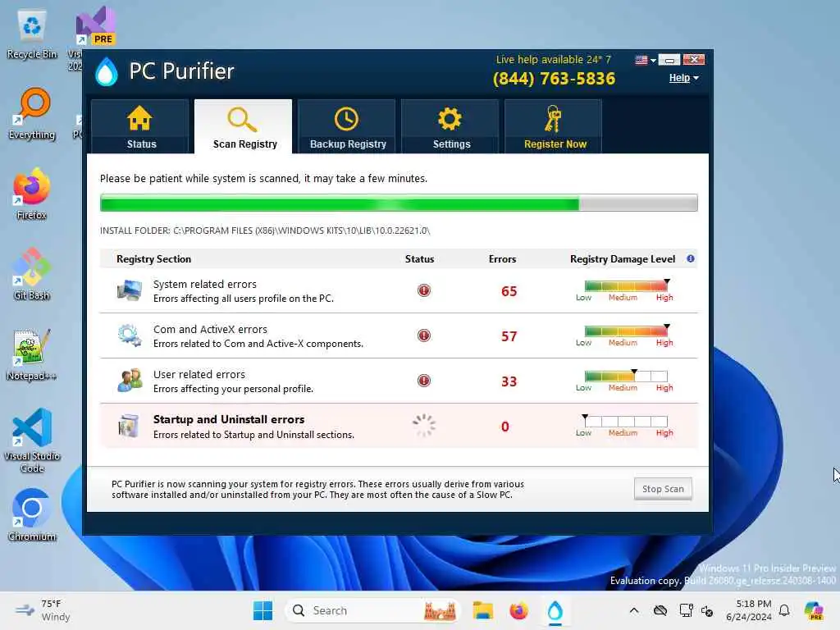Click the Firefox desktop shortcut
The height and width of the screenshot is (630, 840).
(x=32, y=194)
